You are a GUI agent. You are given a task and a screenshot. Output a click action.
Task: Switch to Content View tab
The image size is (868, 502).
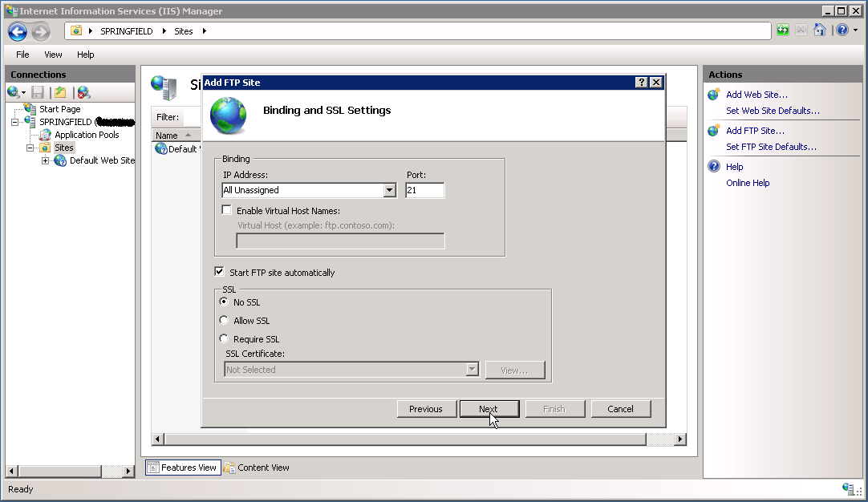point(257,468)
